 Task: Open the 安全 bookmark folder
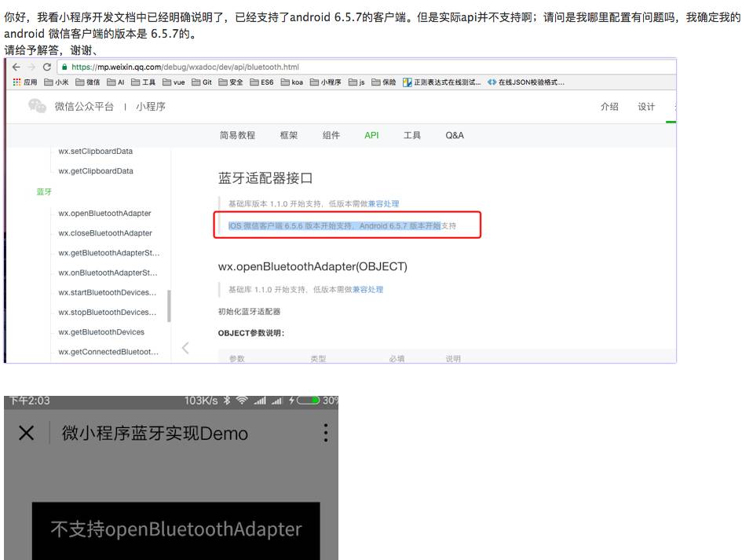click(x=231, y=82)
